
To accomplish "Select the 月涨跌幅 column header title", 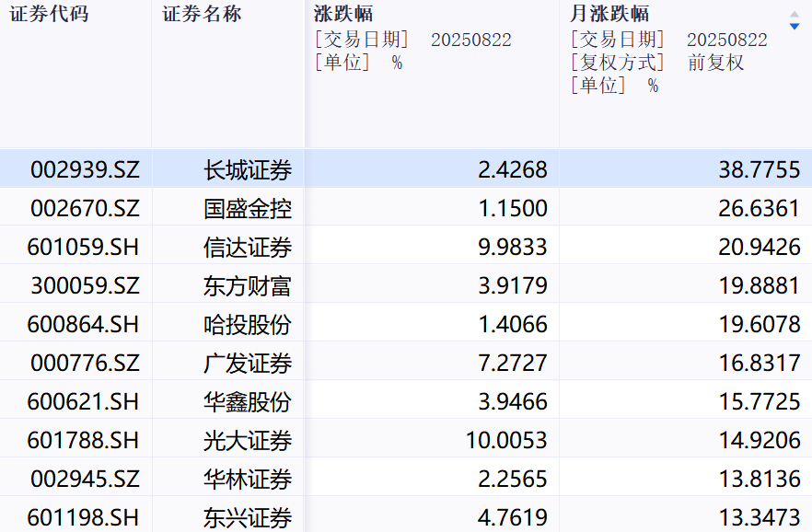I will 609,15.
